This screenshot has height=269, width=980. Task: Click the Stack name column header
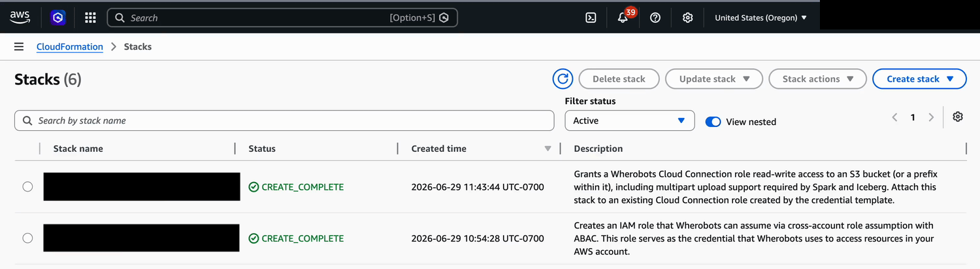pyautogui.click(x=78, y=149)
